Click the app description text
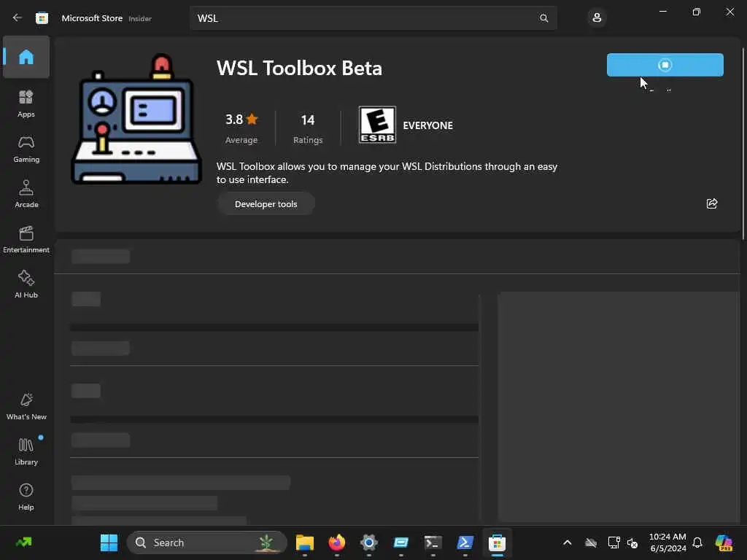This screenshot has width=747, height=560. point(387,173)
